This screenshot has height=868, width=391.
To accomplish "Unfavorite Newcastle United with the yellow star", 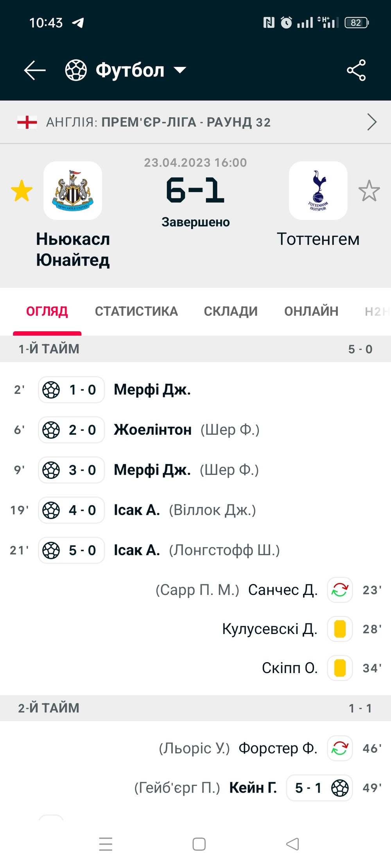I will tap(22, 191).
